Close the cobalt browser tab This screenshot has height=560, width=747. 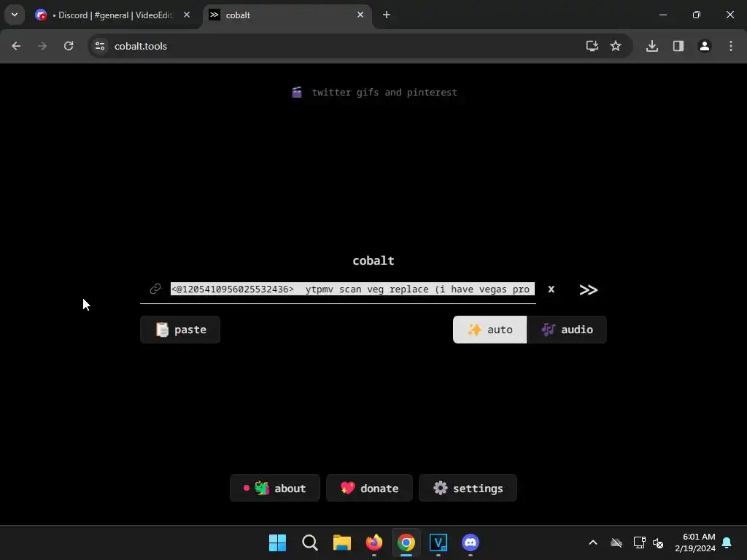[360, 15]
